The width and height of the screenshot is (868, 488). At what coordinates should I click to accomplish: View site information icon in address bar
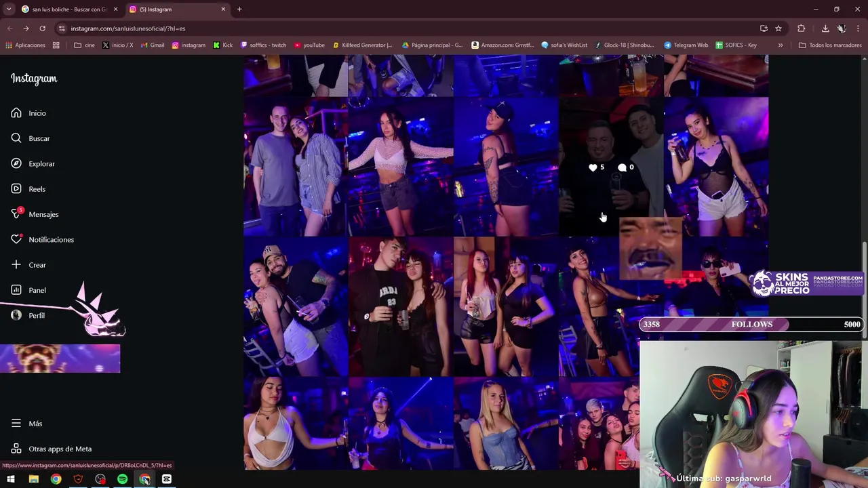tap(62, 28)
